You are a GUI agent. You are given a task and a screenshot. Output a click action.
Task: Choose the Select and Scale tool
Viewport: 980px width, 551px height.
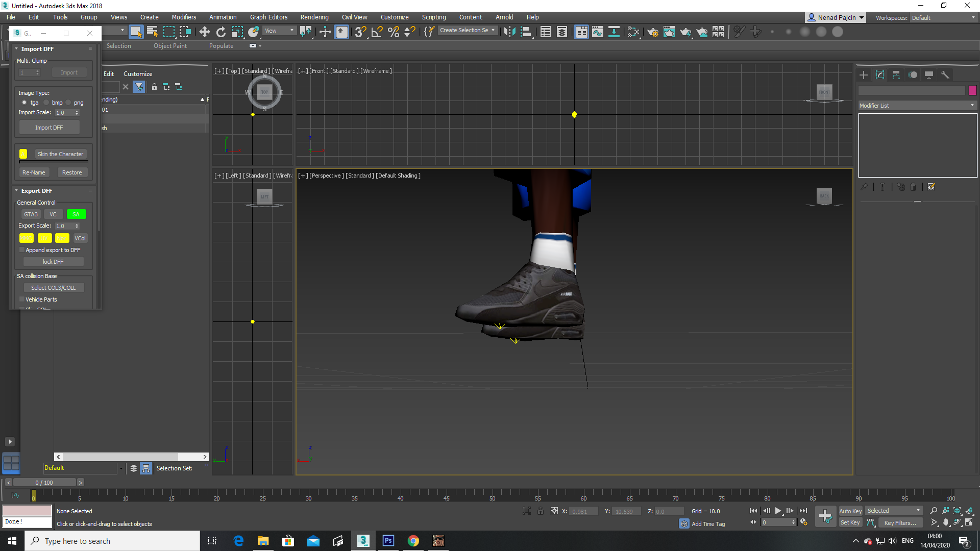(x=237, y=32)
